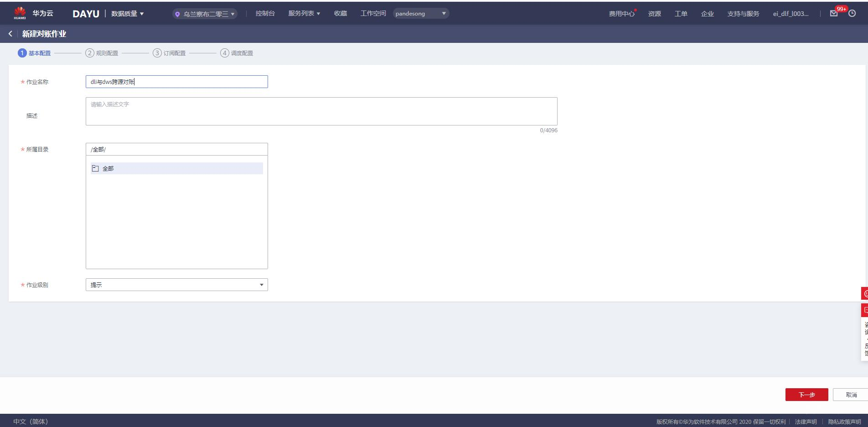This screenshot has width=868, height=427.
Task: Click the step 2 规则配置 circle icon
Action: [89, 53]
